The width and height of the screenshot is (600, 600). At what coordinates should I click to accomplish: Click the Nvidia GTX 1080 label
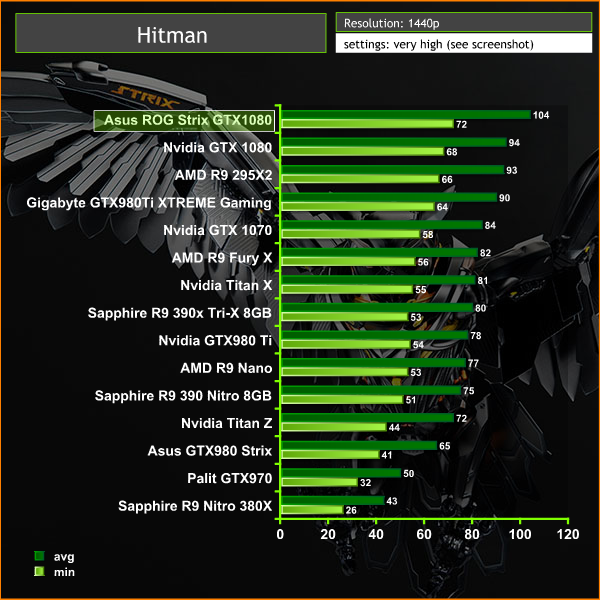[217, 148]
